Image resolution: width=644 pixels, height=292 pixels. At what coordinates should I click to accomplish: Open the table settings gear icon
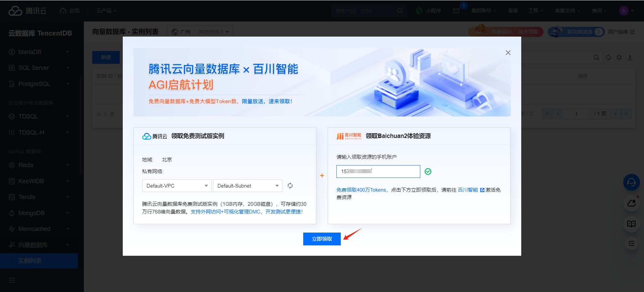click(x=619, y=57)
